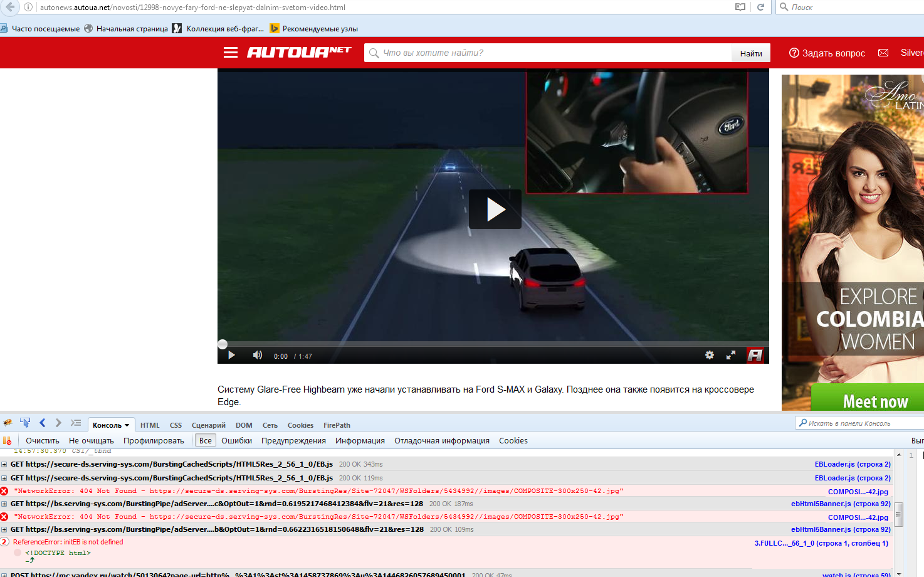Image resolution: width=924 pixels, height=577 pixels.
Task: Open the Сеть panel tab
Action: [x=270, y=425]
